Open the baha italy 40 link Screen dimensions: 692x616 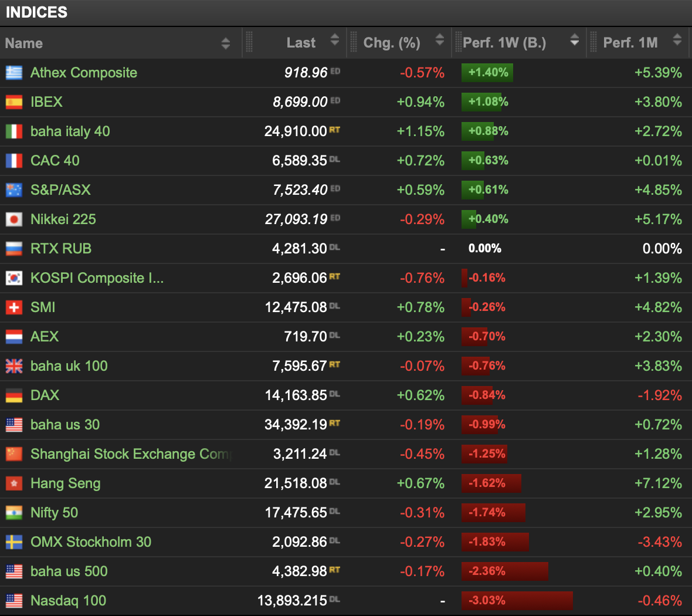(x=70, y=131)
